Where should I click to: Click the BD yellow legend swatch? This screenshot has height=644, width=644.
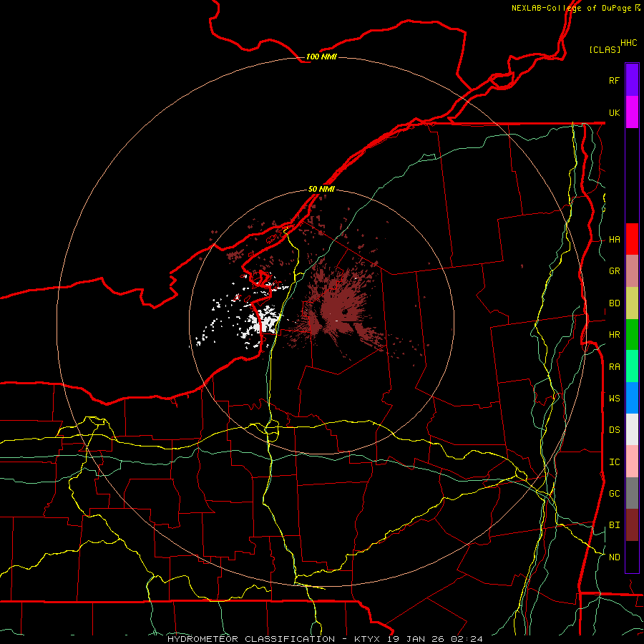632,303
